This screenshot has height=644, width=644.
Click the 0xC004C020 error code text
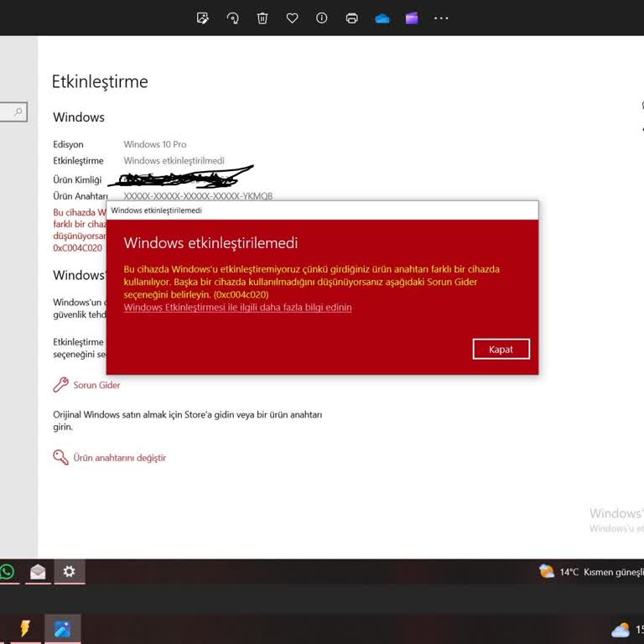click(78, 248)
